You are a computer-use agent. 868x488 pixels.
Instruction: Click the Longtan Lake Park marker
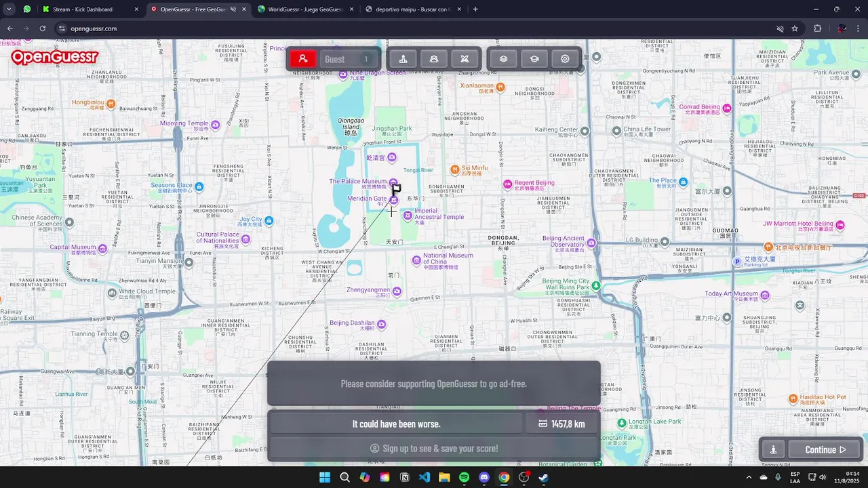pos(622,423)
